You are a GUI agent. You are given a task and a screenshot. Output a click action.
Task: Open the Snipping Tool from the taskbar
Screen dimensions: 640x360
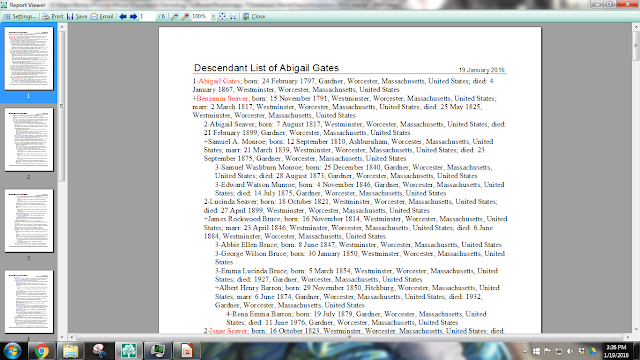99,351
